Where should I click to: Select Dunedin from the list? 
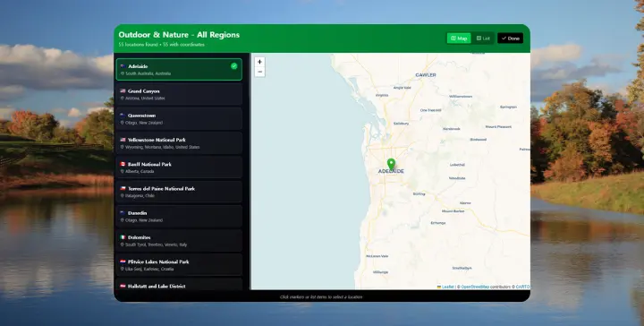[x=179, y=216]
